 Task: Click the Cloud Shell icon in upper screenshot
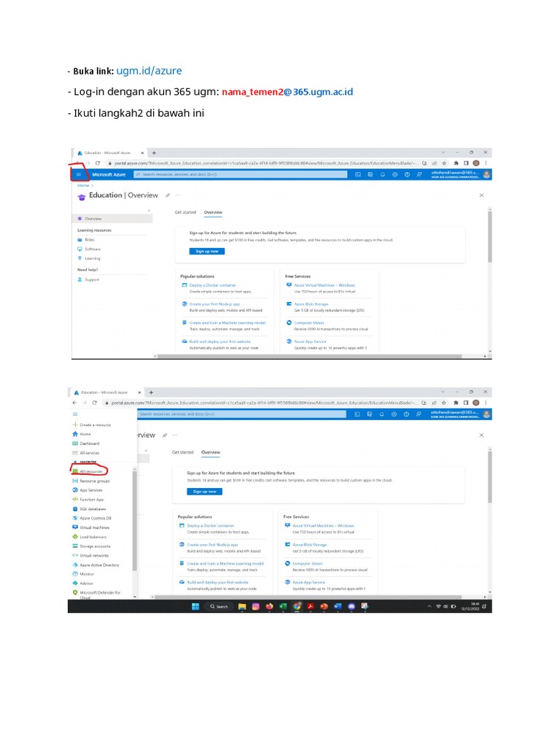pyautogui.click(x=358, y=174)
